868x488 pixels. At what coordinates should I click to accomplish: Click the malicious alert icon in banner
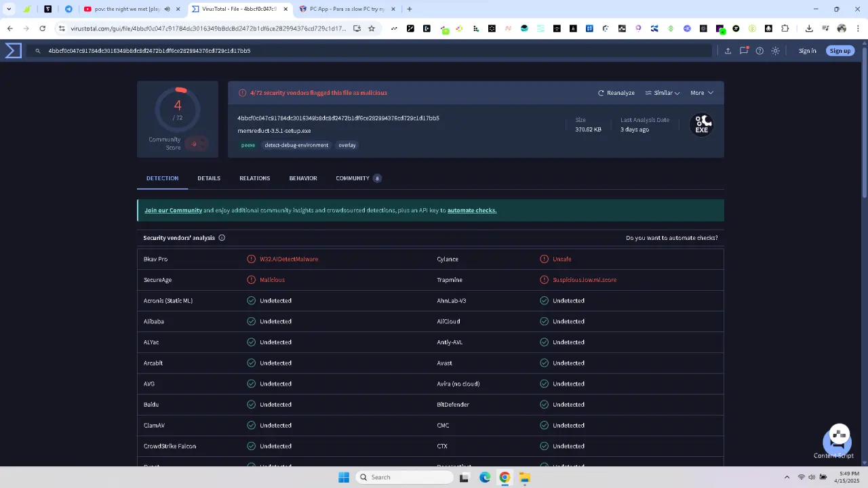(x=242, y=93)
